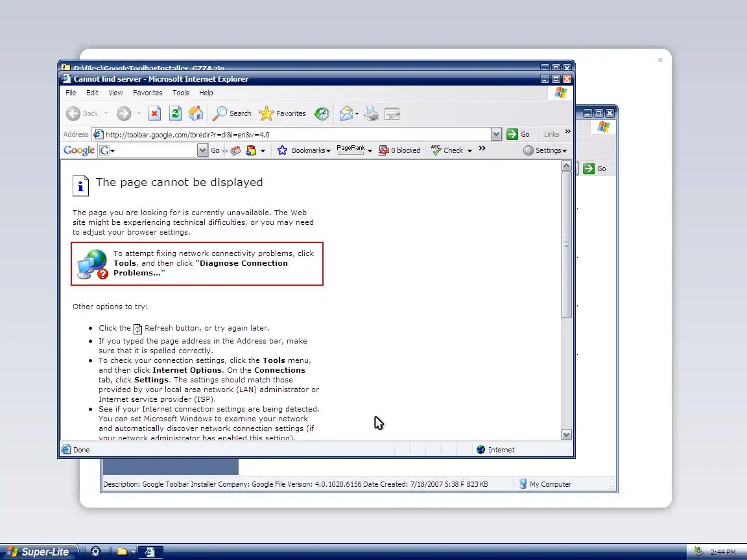Click the Bookmarks blue star icon

(x=282, y=150)
